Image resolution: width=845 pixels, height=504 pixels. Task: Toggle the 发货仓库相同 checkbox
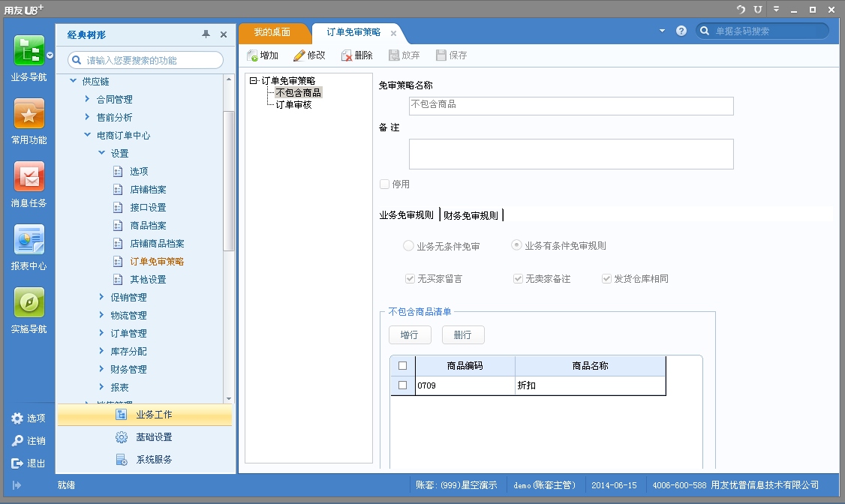click(x=607, y=278)
